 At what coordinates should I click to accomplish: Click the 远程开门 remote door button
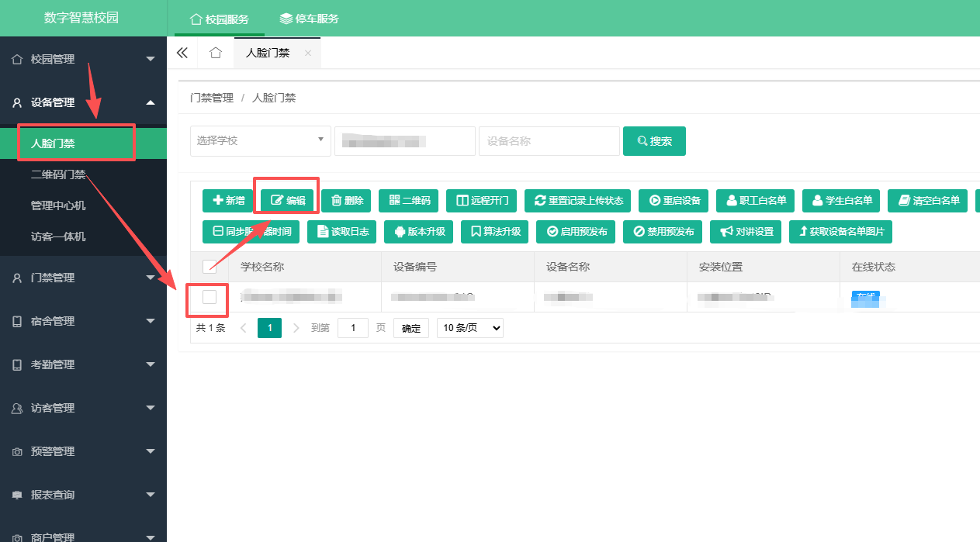[x=482, y=200]
